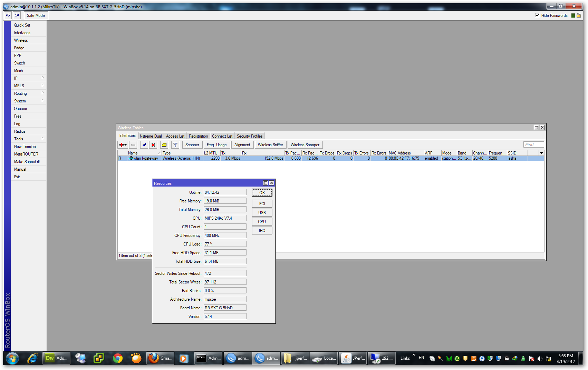Image resolution: width=588 pixels, height=370 pixels.
Task: Click the CPU Load field showing 77 %
Action: click(225, 244)
